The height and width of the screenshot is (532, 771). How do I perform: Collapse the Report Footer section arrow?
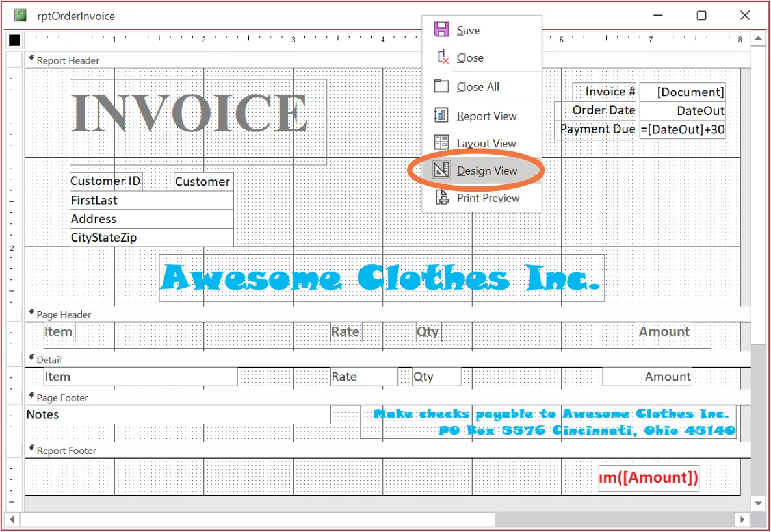point(31,450)
